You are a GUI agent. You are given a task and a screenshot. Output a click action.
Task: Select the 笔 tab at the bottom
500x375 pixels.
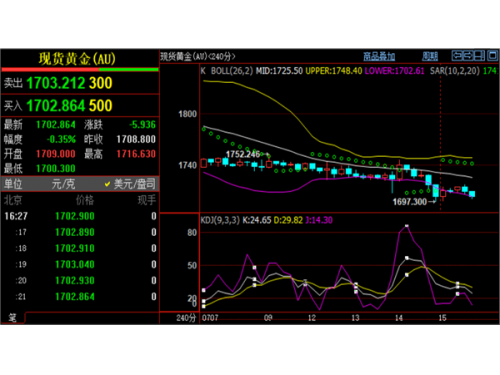click(x=13, y=317)
